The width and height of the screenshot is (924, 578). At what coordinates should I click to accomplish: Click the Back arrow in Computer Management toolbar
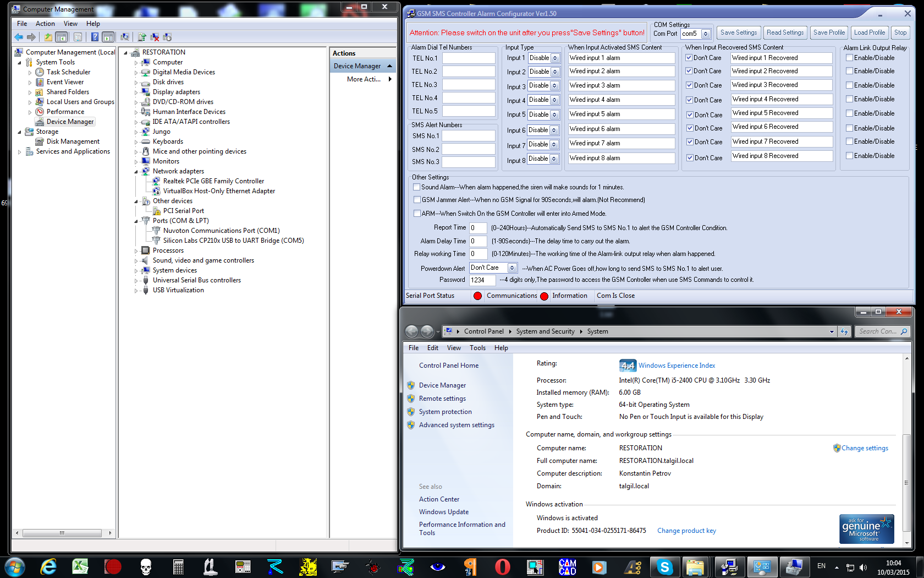point(19,37)
